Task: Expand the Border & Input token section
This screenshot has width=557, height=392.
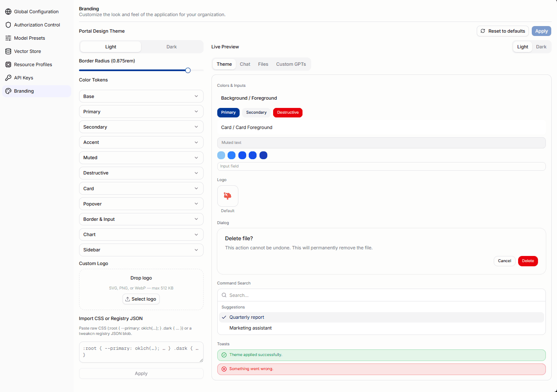Action: [x=141, y=219]
